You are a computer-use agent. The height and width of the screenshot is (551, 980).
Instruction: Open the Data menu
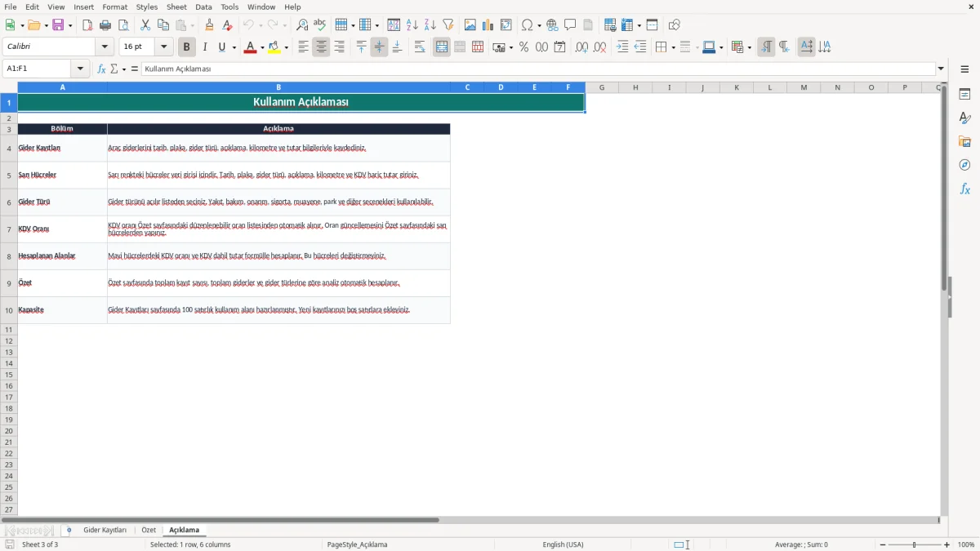pos(204,7)
